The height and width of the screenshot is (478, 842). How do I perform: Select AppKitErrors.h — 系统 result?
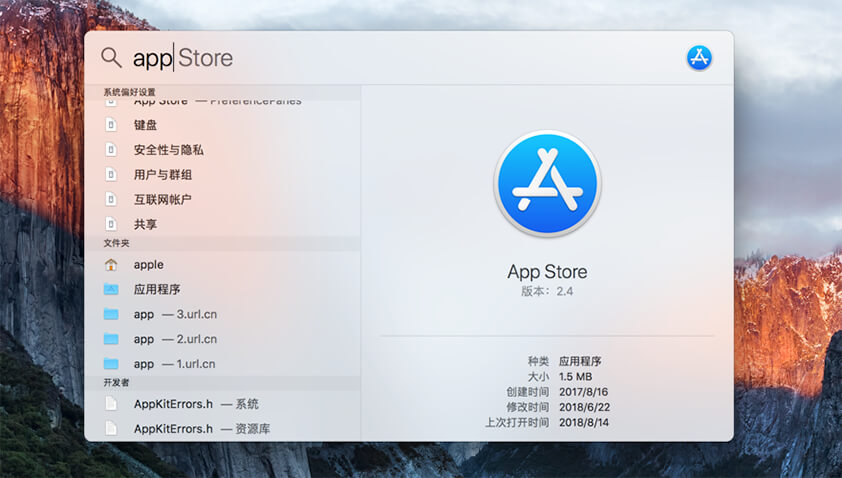tap(222, 403)
